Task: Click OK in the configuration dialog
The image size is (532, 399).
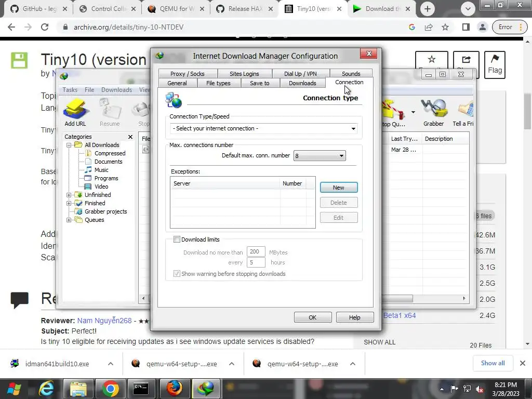Action: pos(312,317)
